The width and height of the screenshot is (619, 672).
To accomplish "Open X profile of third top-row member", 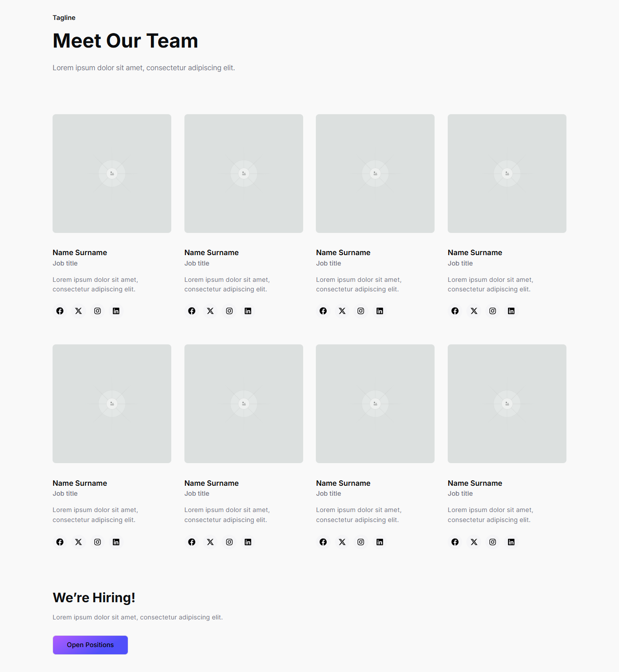I will click(342, 311).
